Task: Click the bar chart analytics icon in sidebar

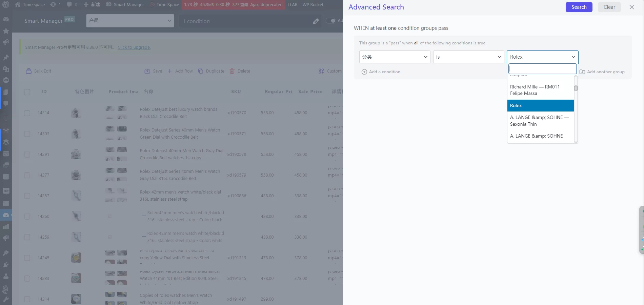Action: point(6,226)
